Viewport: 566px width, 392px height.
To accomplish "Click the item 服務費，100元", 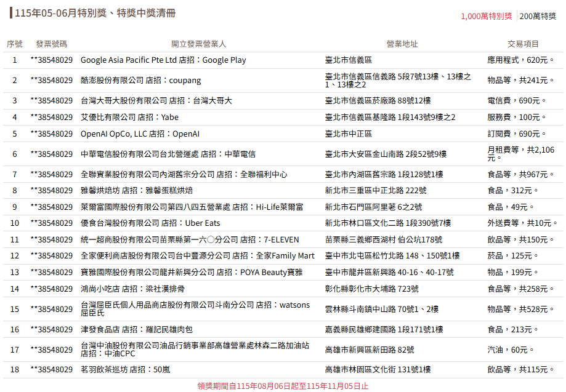I will click(517, 117).
